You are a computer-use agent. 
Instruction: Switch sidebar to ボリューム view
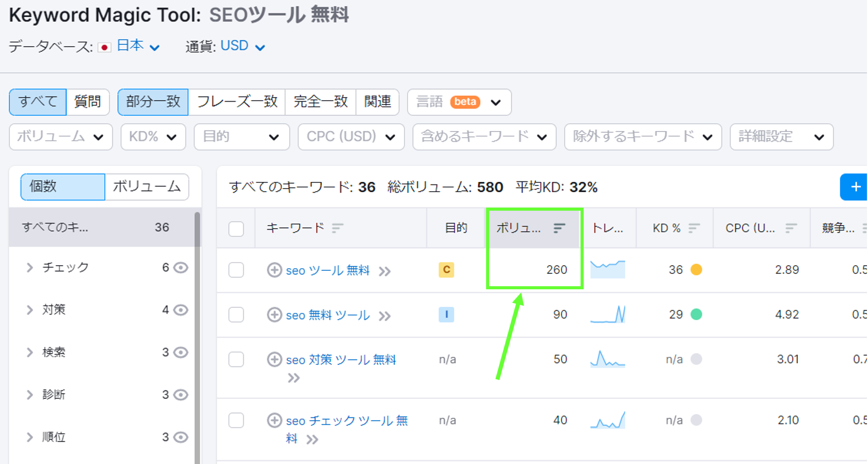[147, 187]
